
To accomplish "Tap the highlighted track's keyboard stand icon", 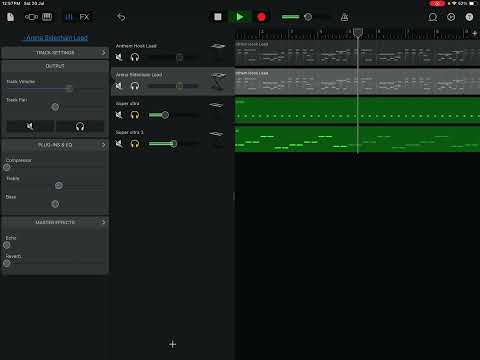I will pos(218,81).
